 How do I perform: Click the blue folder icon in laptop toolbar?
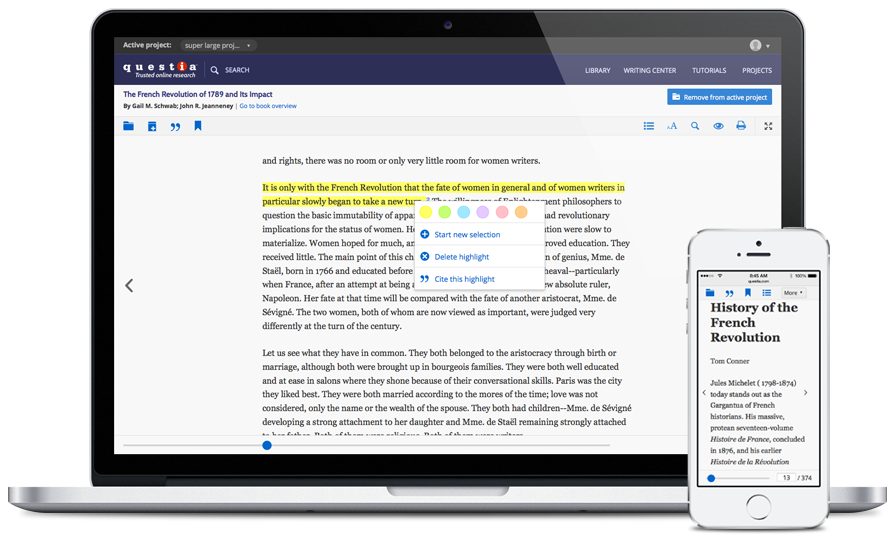click(128, 126)
